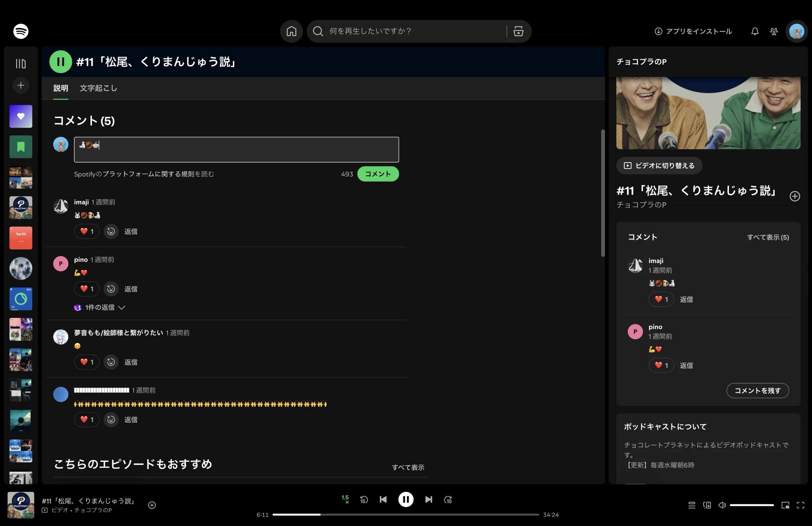
Task: Open すべて表示 (5) comments link
Action: 768,237
